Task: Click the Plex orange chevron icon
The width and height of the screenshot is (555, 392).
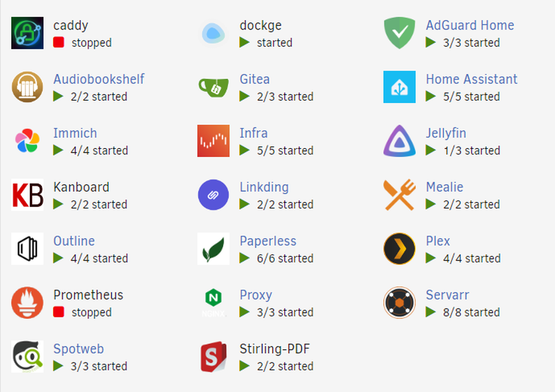Action: point(400,249)
